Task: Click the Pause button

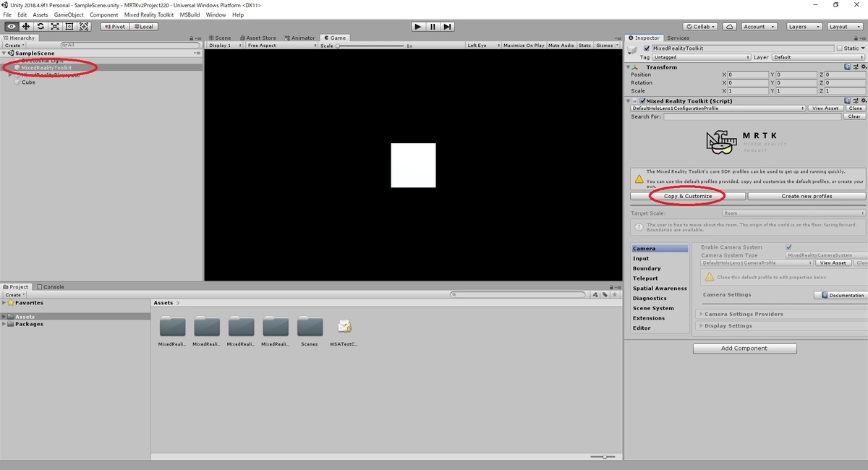Action: 433,27
